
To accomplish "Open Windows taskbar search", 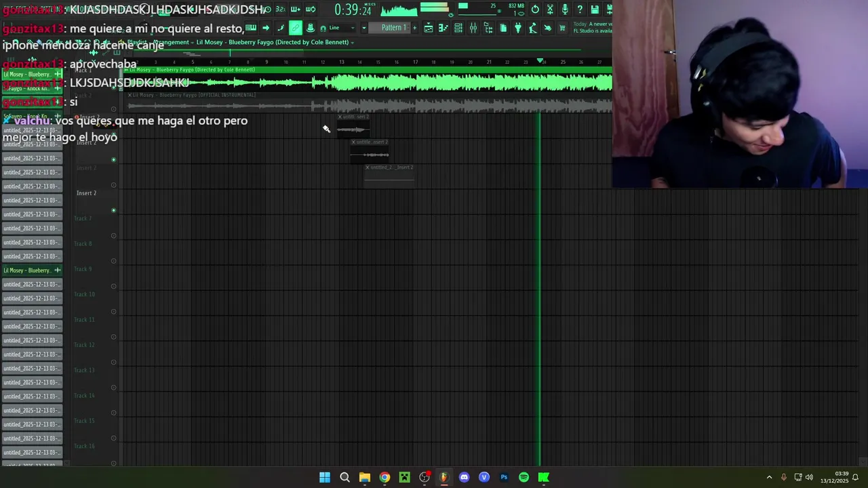I will tap(344, 477).
